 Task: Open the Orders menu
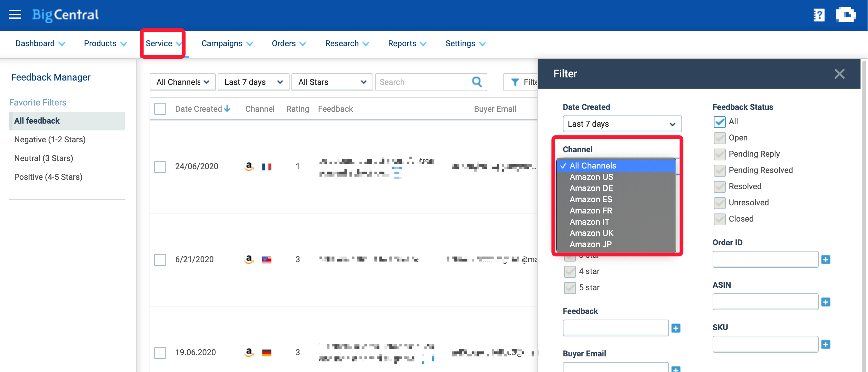289,43
